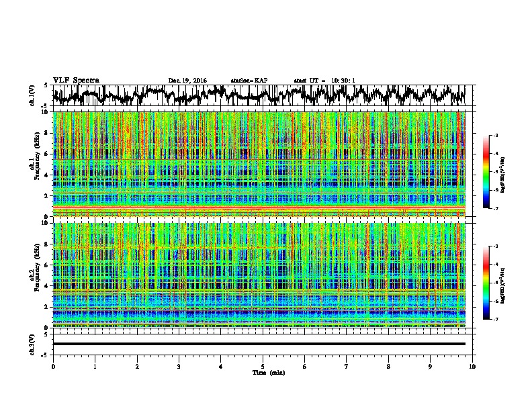Click time axis tick label "6"

click(x=305, y=366)
